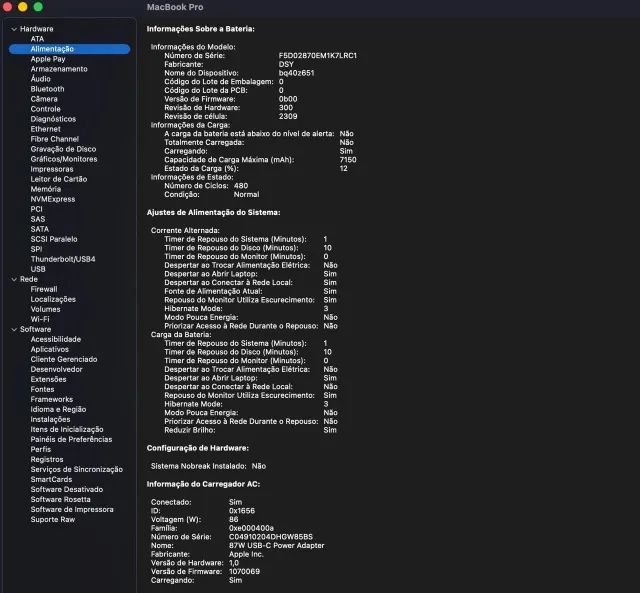Screen dimensions: 640x593
Task: Click the MacBook Pro window title
Action: pos(175,7)
